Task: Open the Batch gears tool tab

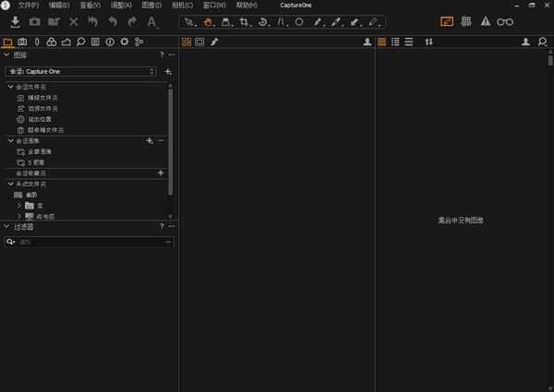Action: coord(139,42)
